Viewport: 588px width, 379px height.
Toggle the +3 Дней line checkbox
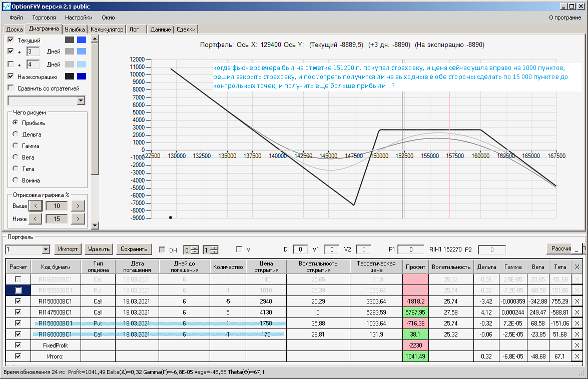point(11,51)
